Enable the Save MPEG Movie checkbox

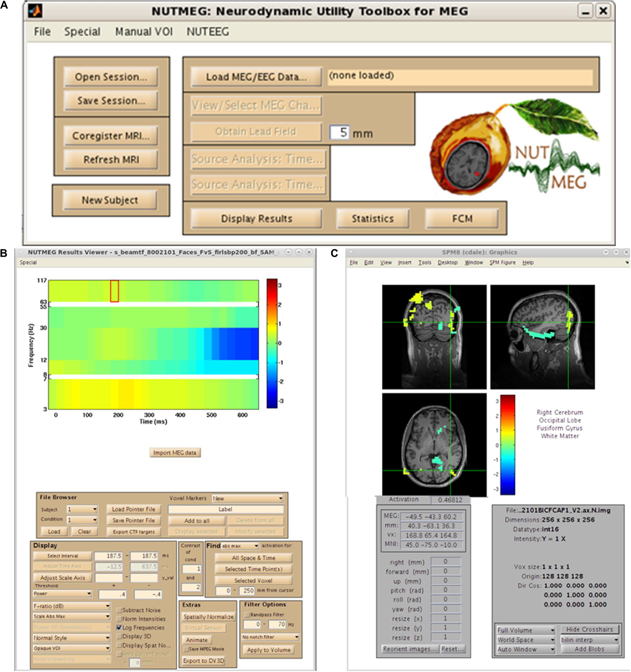click(x=186, y=649)
